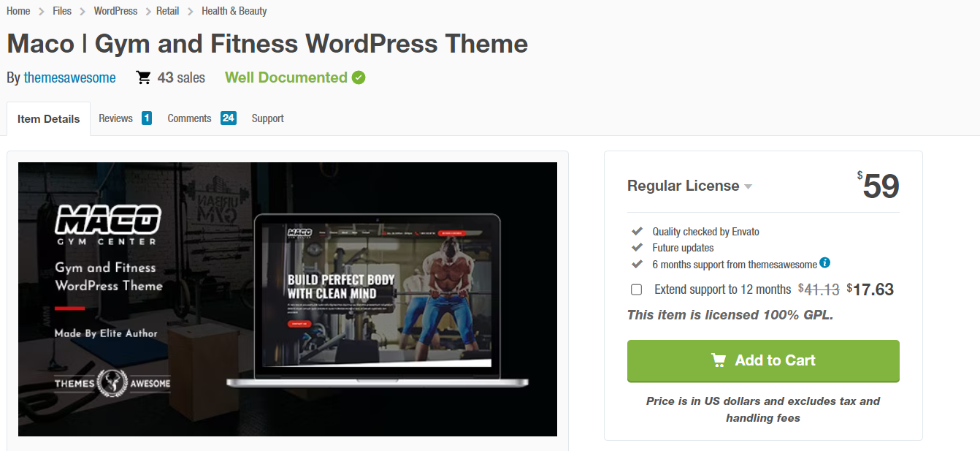Open the Comments tab
The width and height of the screenshot is (980, 451).
(189, 118)
